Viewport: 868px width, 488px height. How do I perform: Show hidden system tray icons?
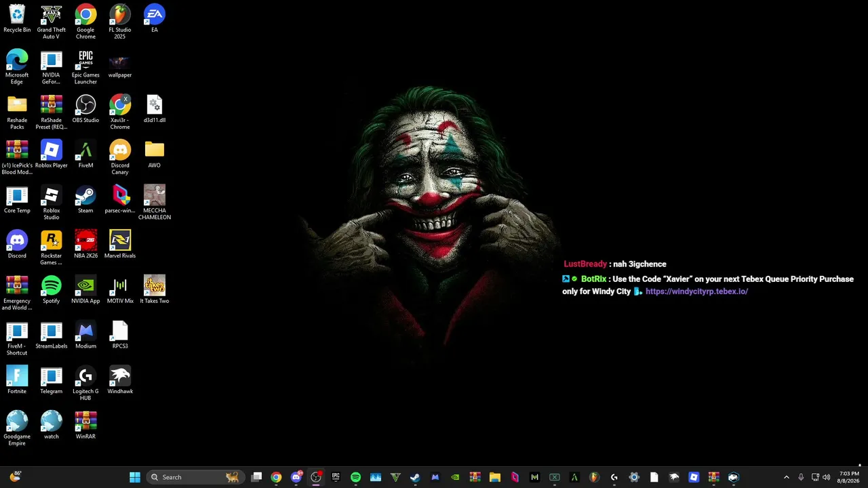(x=786, y=477)
